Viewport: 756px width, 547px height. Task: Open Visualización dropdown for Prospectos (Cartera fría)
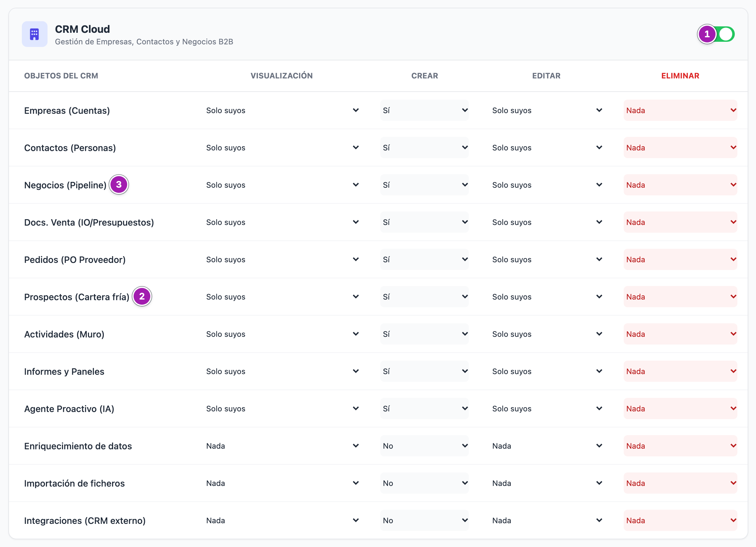(x=282, y=297)
